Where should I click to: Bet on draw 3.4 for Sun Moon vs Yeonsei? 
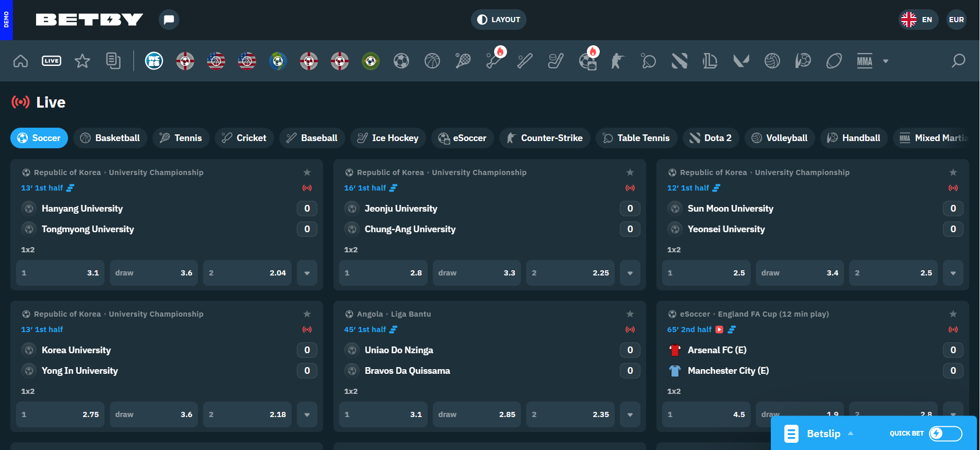coord(800,273)
